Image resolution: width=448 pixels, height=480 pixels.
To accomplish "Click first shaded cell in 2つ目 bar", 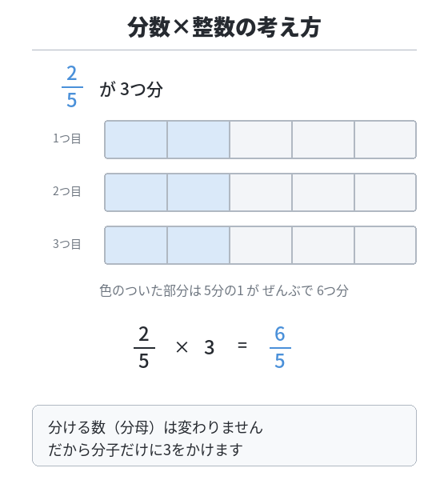I will 136,192.
